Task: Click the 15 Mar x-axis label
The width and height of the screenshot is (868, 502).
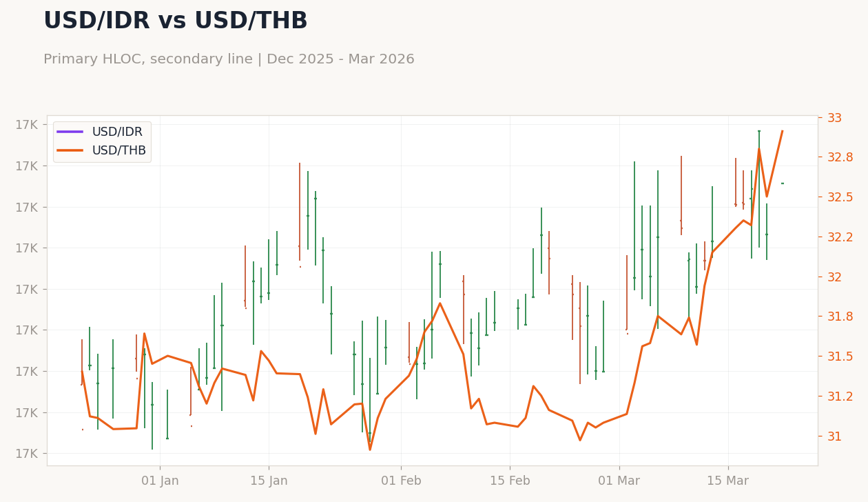Action: (x=728, y=481)
